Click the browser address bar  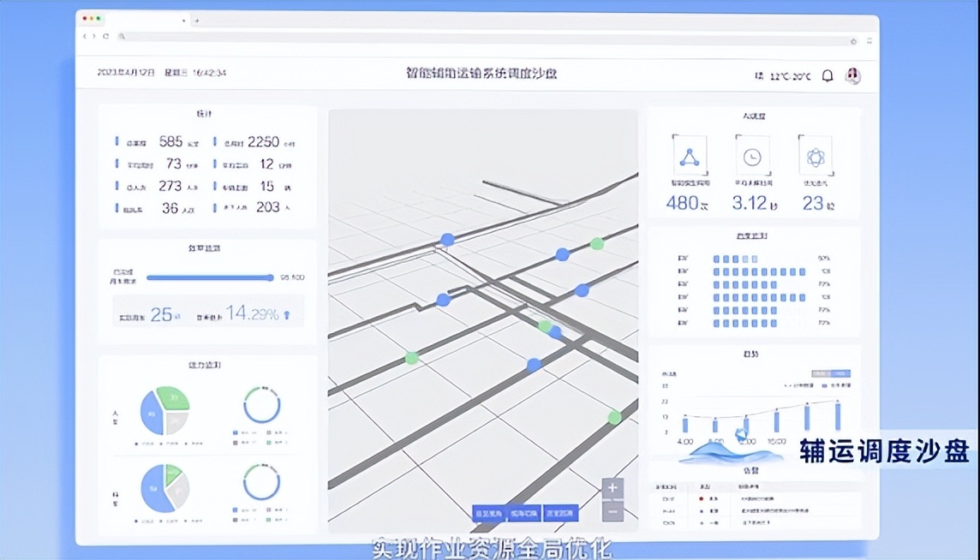480,37
